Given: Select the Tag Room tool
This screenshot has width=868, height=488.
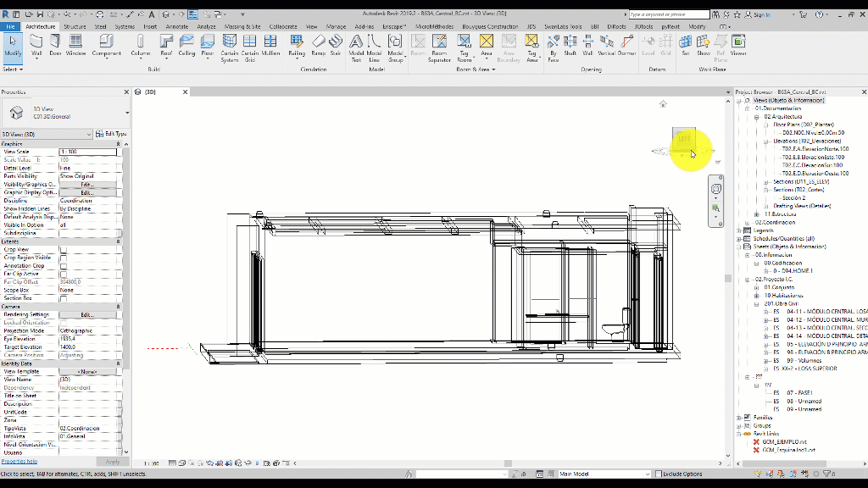Looking at the screenshot, I should click(464, 48).
